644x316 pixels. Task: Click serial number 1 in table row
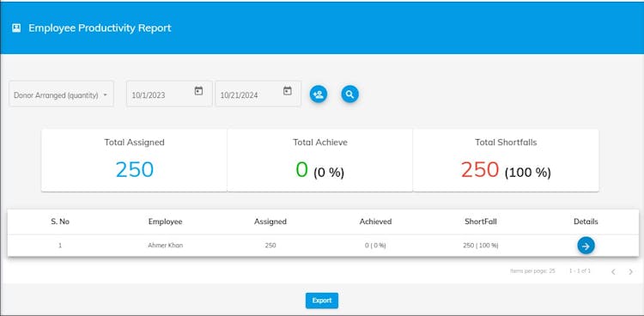60,246
